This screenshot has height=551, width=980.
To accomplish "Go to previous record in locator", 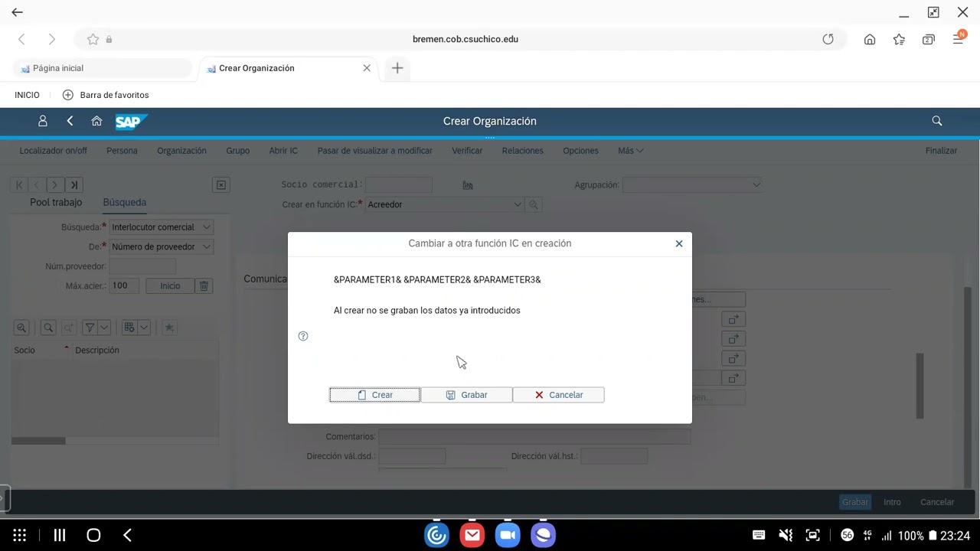I will (x=37, y=184).
